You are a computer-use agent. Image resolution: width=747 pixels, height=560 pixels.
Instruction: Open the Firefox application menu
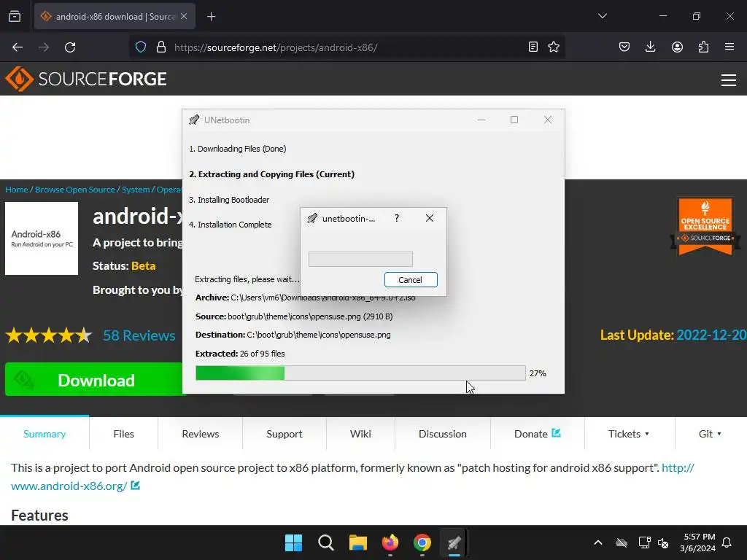point(729,47)
